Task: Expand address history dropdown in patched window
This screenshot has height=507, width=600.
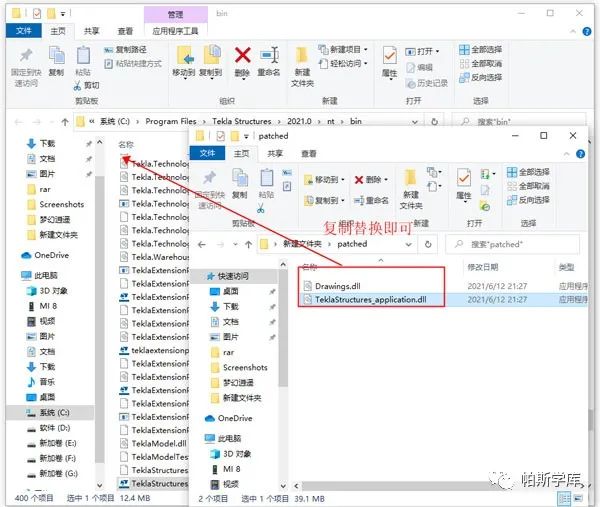Action: (409, 244)
